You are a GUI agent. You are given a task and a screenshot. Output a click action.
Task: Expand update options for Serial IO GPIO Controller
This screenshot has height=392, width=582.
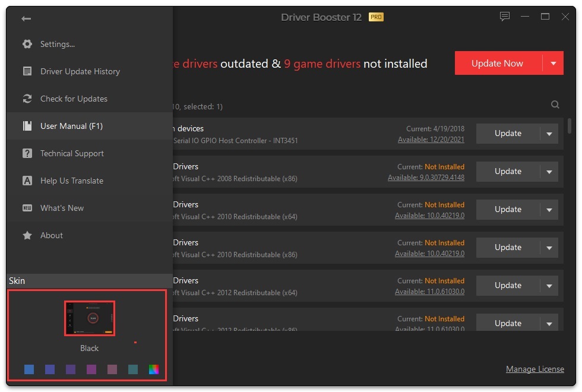[549, 134]
